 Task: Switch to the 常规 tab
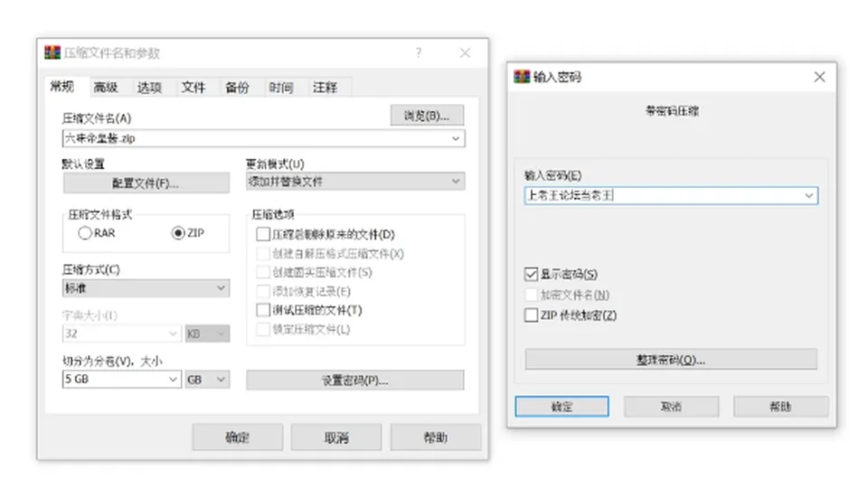62,87
